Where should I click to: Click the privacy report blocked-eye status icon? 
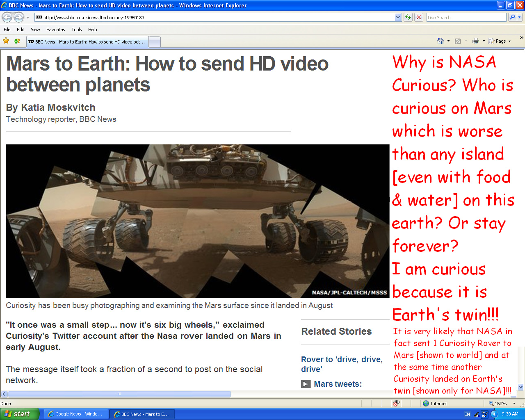[396, 404]
